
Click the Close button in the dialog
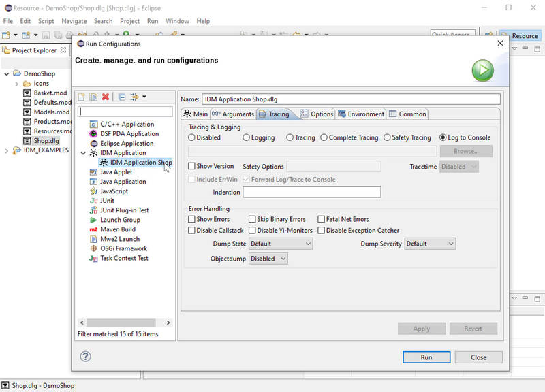pos(479,357)
